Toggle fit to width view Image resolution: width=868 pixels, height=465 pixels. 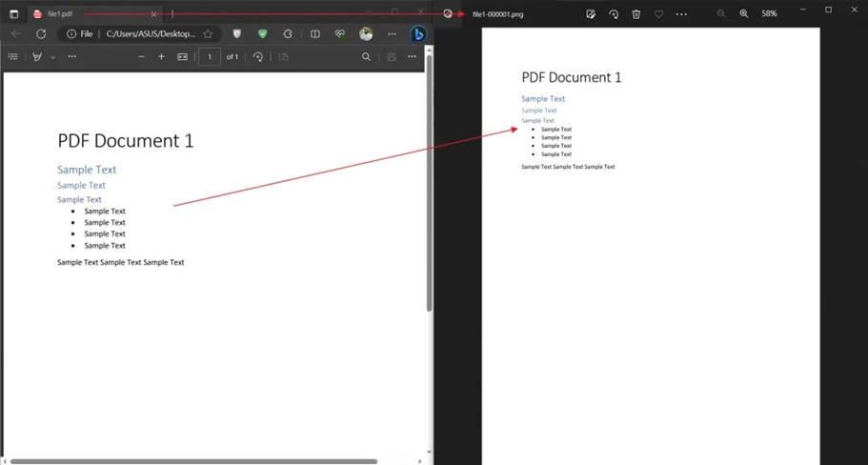point(182,56)
